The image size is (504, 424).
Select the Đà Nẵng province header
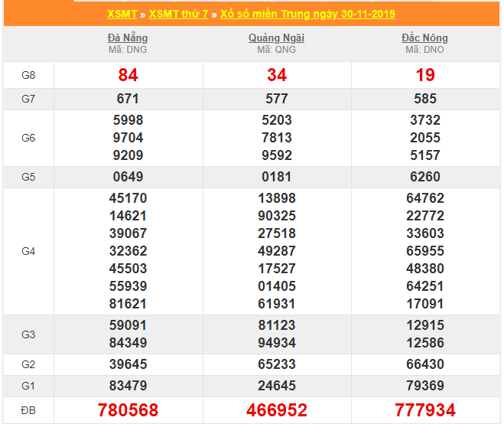[x=128, y=38]
